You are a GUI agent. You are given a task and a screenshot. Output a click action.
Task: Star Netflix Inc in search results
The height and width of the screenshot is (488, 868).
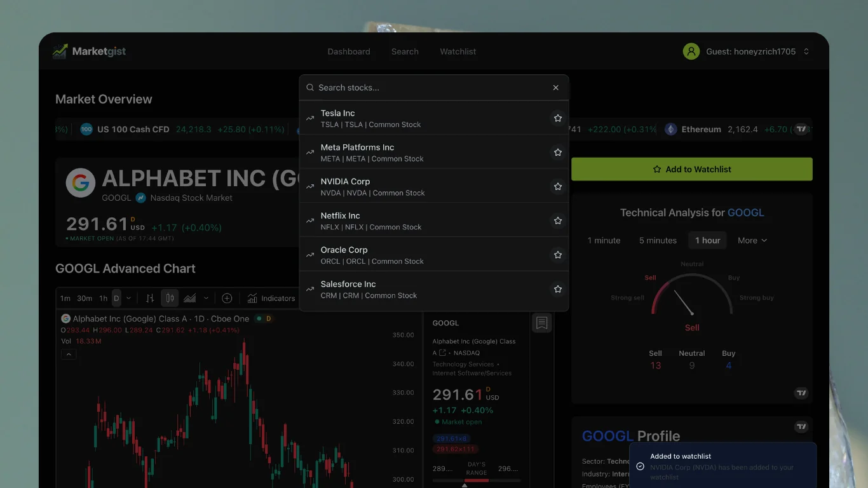(x=558, y=221)
